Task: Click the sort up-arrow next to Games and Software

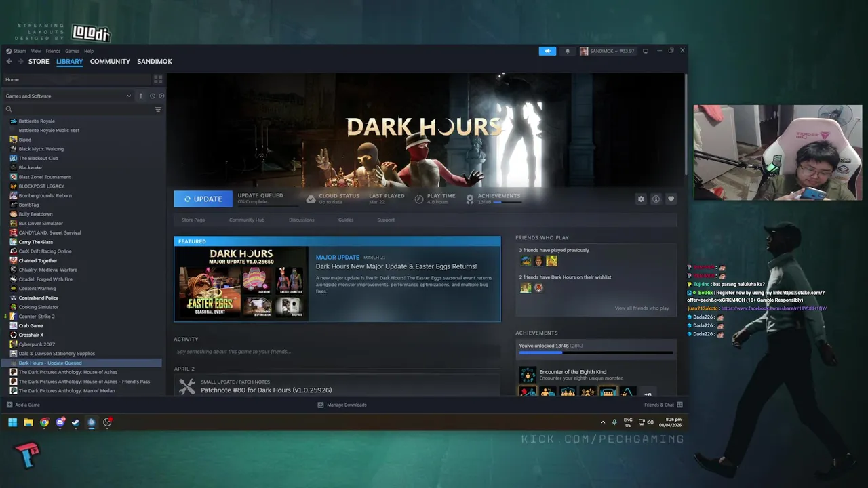Action: coord(141,96)
